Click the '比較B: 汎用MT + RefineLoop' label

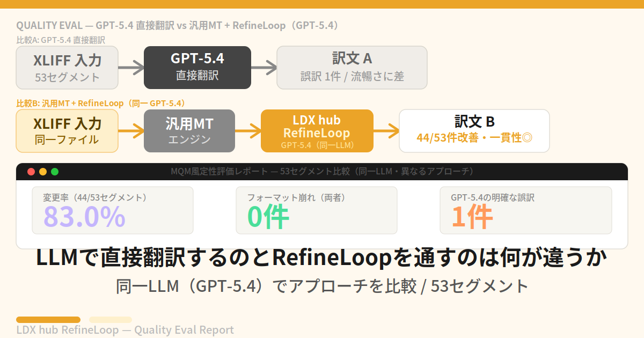[x=101, y=103]
